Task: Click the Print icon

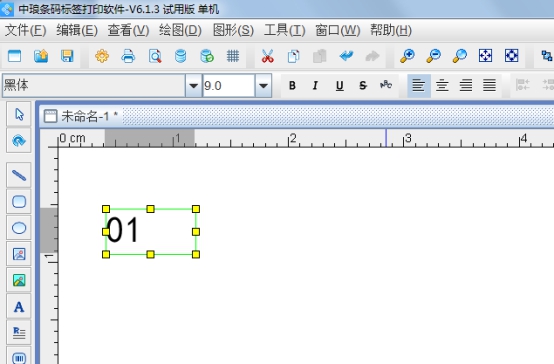Action: point(128,56)
